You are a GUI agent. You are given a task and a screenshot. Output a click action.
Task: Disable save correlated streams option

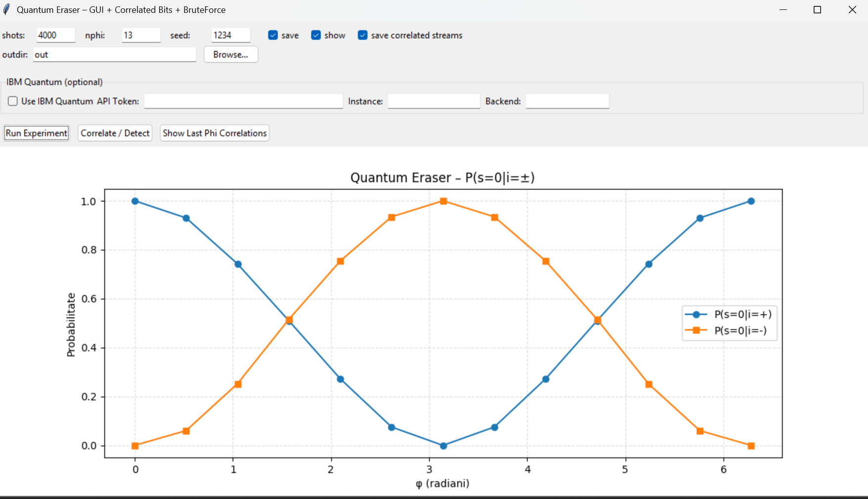click(363, 35)
